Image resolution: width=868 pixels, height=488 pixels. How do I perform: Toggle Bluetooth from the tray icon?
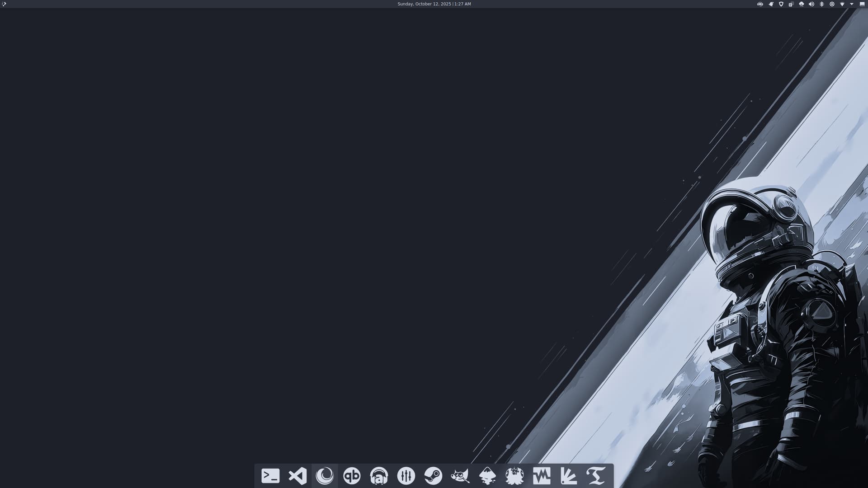click(821, 4)
